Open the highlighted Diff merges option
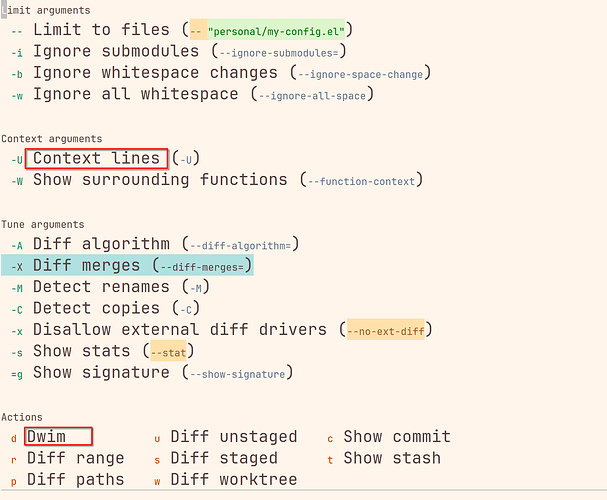This screenshot has height=500, width=607. coord(127,265)
